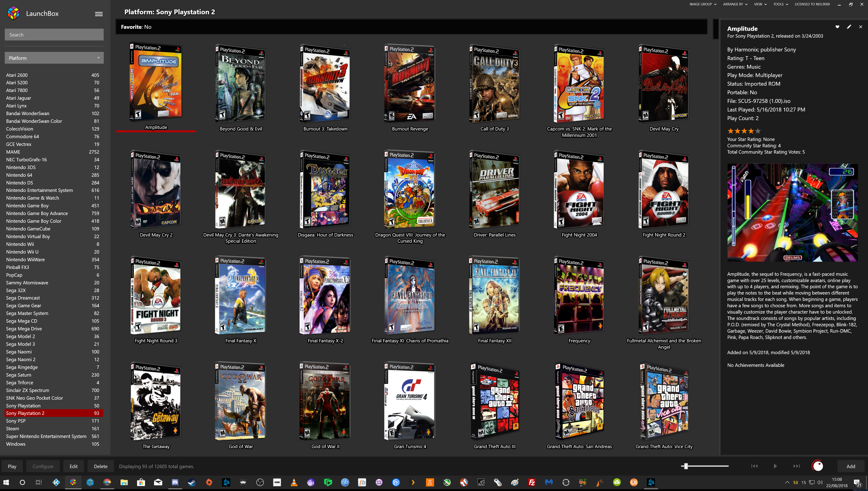Open the Arrange By dropdown menu
The image size is (868, 491).
(735, 4)
